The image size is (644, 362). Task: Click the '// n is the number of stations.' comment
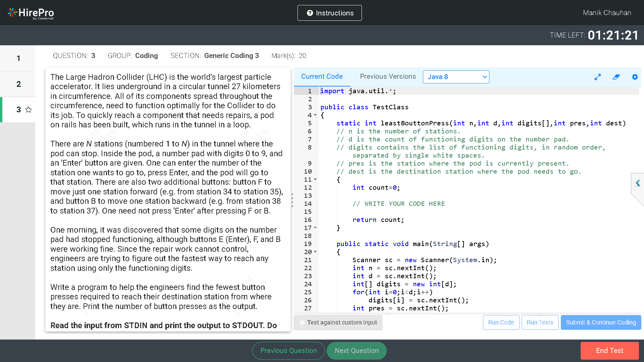(398, 131)
